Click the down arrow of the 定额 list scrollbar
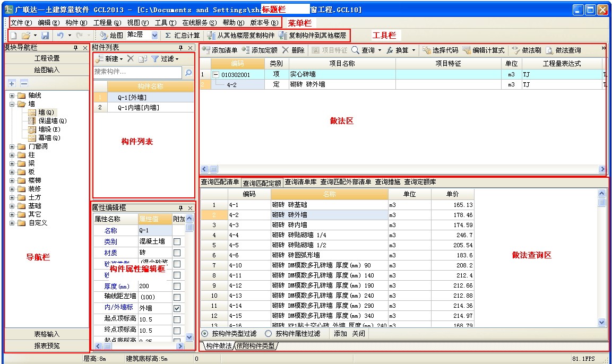 click(601, 323)
